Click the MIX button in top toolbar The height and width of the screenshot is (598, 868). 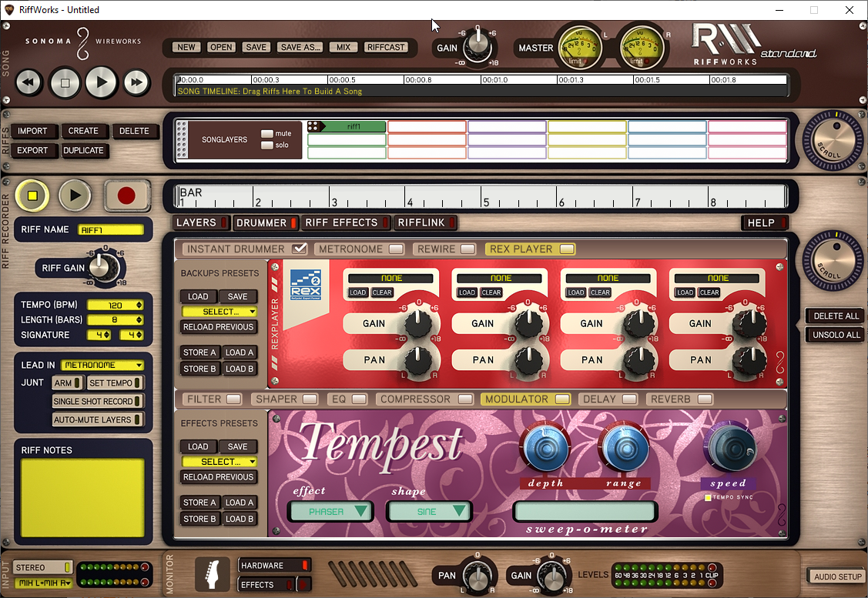coord(344,47)
